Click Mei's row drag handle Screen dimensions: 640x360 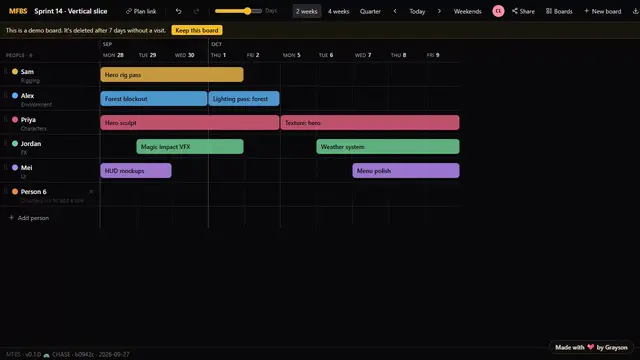[x=5, y=167]
